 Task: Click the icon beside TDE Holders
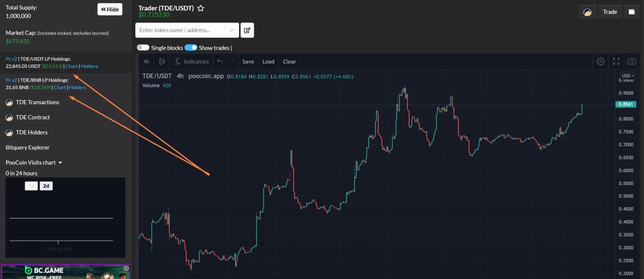click(x=9, y=133)
